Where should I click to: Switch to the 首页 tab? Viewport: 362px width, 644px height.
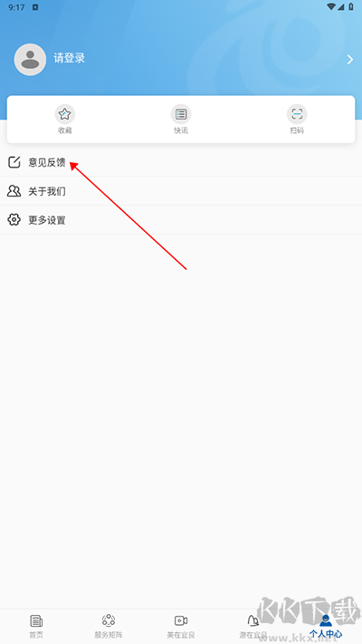(36, 627)
